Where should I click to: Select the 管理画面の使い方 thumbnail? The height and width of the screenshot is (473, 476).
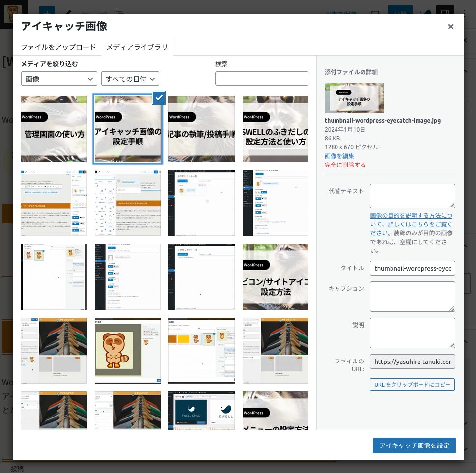click(54, 129)
